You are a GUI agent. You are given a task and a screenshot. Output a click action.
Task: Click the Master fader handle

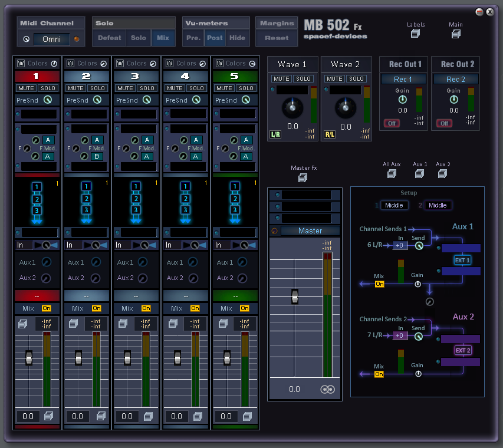coord(295,297)
